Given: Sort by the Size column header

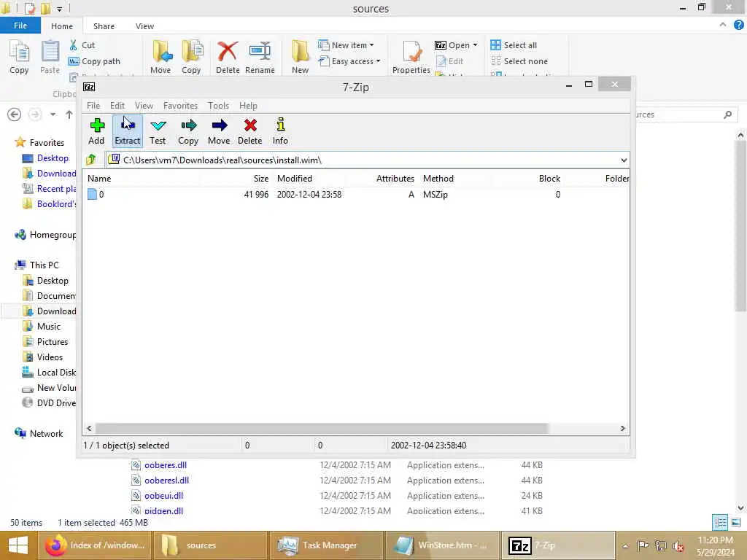Looking at the screenshot, I should tap(261, 179).
